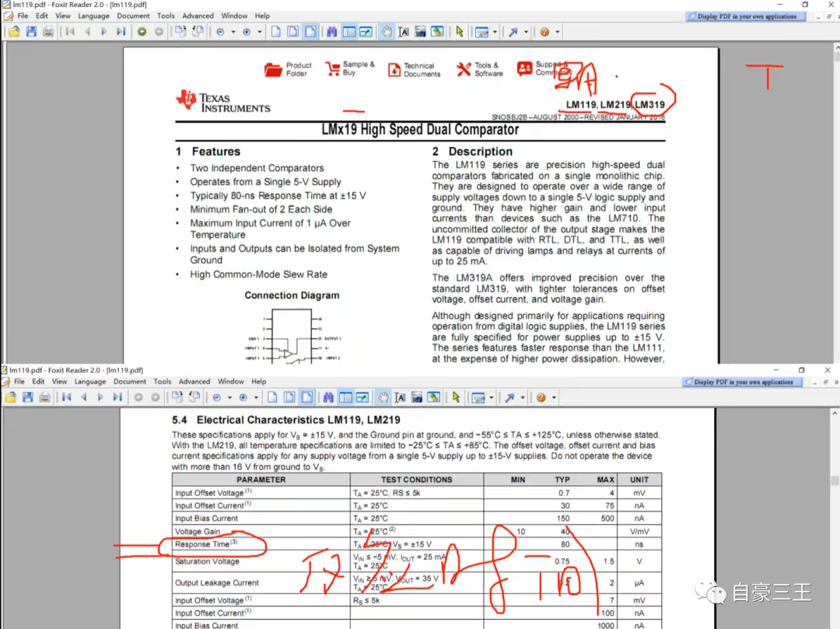Go to next page in lower window
Image resolution: width=840 pixels, height=629 pixels.
100,398
